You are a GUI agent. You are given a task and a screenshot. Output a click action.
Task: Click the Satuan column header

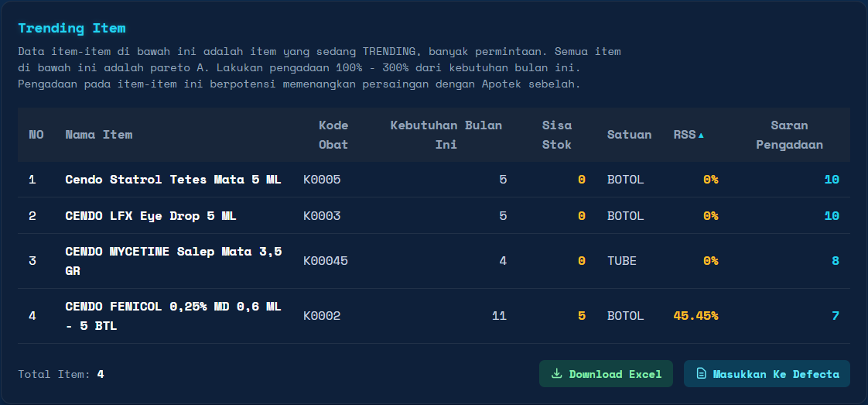[x=629, y=135]
